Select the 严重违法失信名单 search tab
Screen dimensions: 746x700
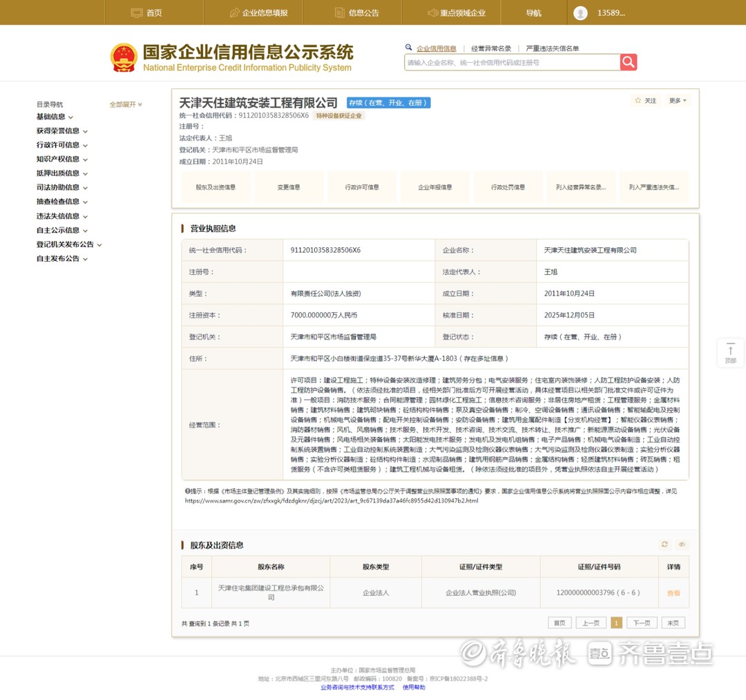click(x=553, y=48)
